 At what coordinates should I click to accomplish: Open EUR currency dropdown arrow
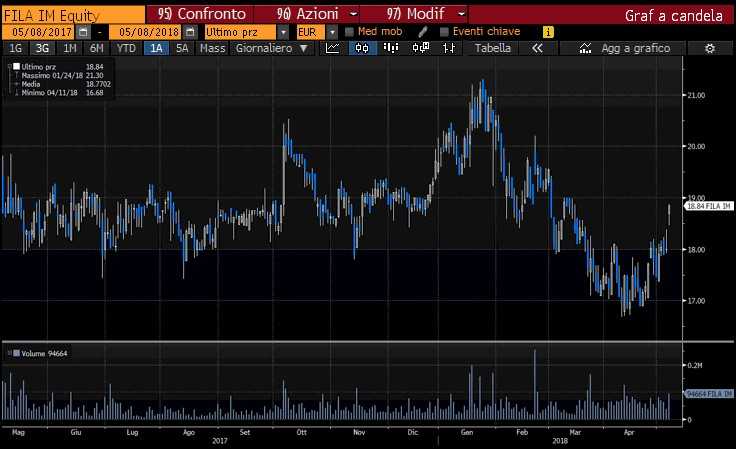(332, 32)
